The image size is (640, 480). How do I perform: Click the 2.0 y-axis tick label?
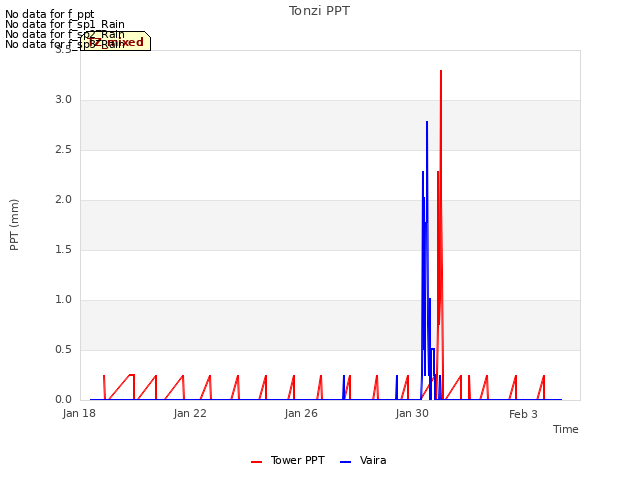(x=63, y=200)
